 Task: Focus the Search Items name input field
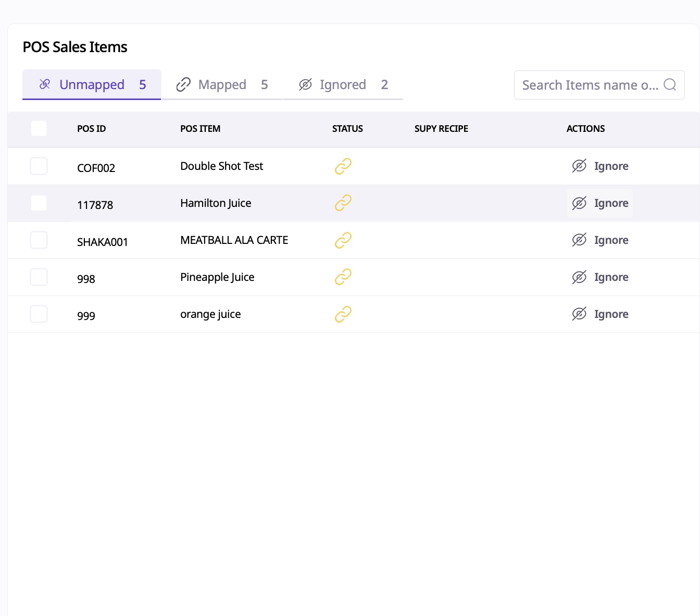click(590, 85)
